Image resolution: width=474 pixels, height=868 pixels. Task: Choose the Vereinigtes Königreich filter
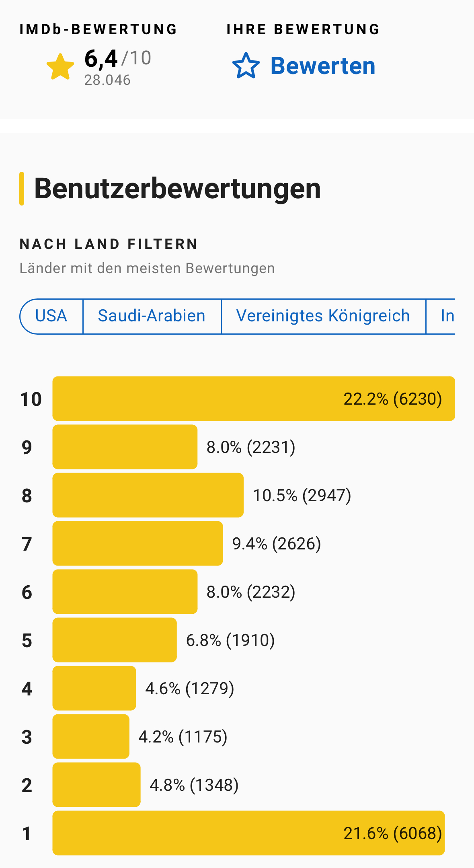pyautogui.click(x=323, y=316)
